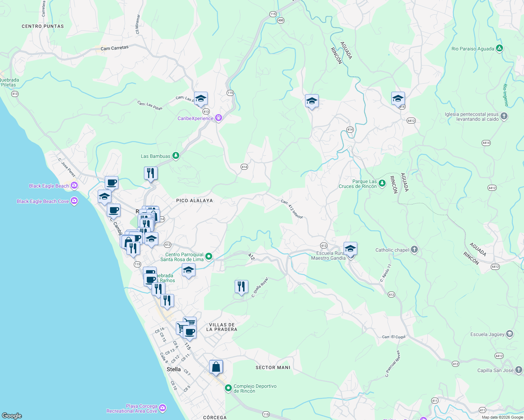
Task: Click the beach icon at Black Eagle Beach Cove
Action: click(74, 201)
